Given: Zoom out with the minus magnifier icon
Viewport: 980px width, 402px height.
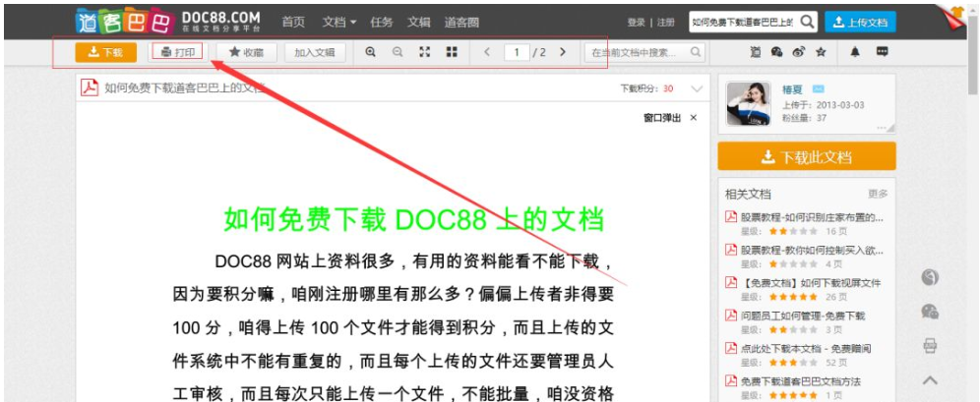Looking at the screenshot, I should pos(398,52).
